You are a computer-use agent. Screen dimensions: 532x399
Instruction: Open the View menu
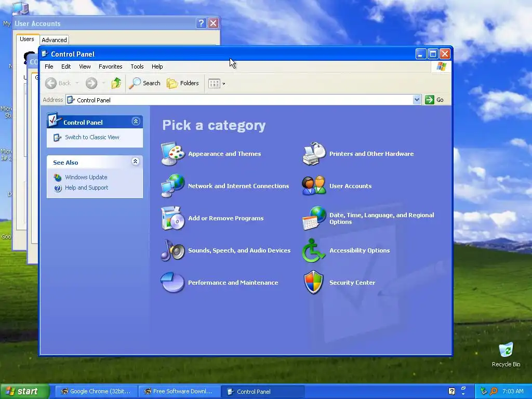pyautogui.click(x=85, y=66)
